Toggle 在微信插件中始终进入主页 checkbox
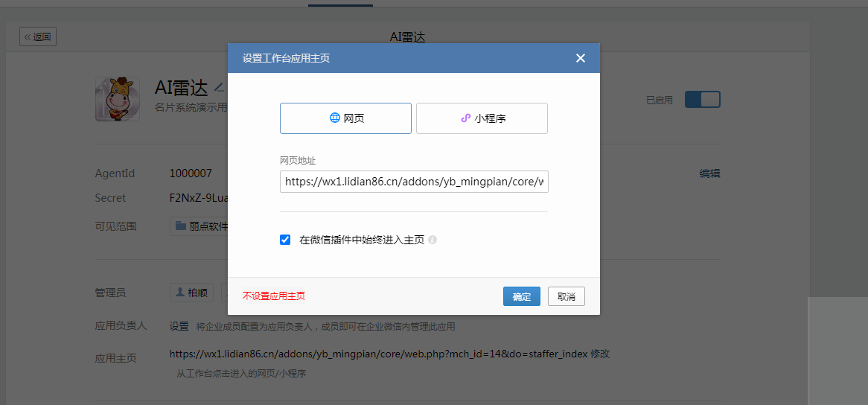The width and height of the screenshot is (868, 405). 285,240
